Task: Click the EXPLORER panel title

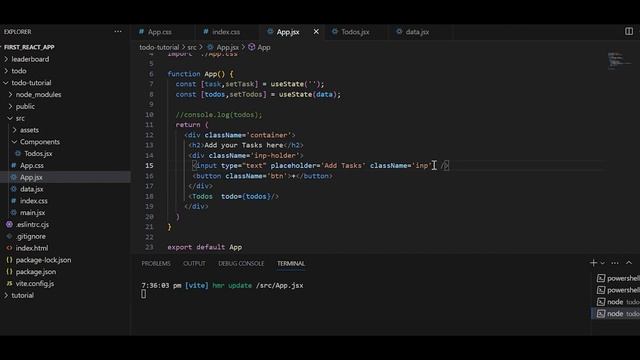Action: click(18, 32)
